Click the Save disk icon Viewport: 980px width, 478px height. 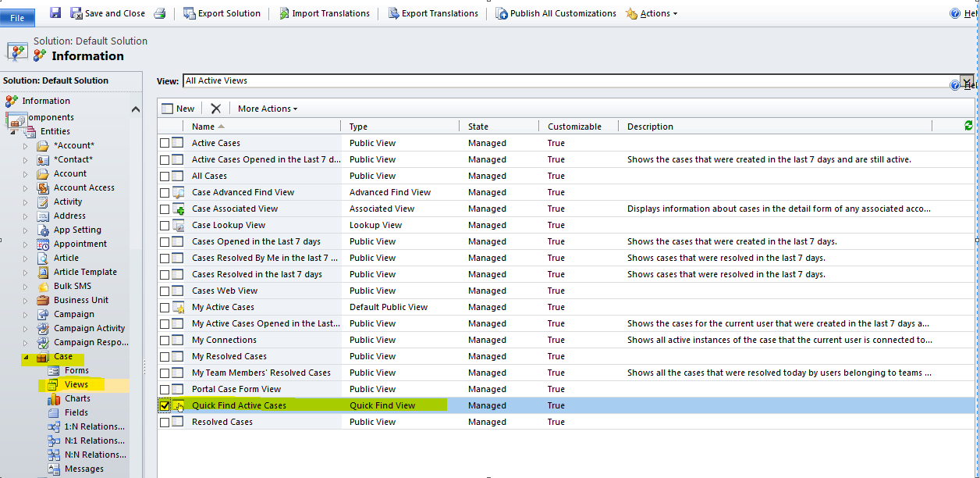[54, 12]
